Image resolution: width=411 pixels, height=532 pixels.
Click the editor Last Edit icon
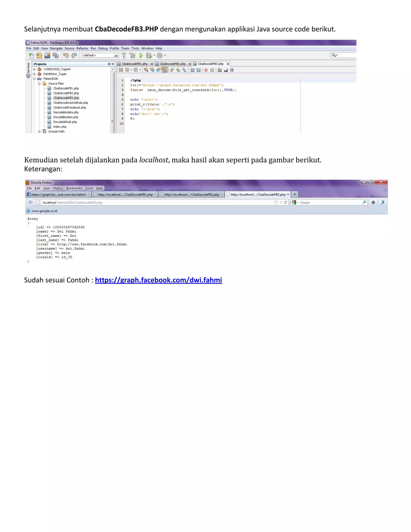tap(121, 70)
